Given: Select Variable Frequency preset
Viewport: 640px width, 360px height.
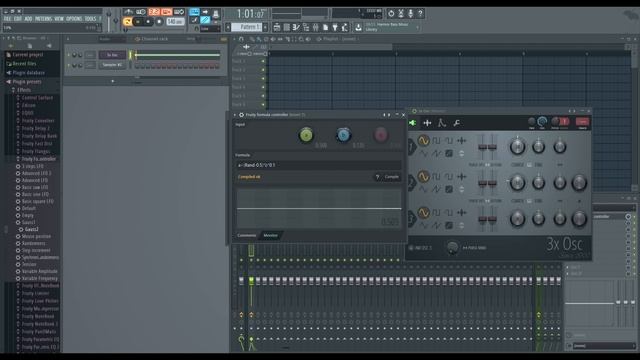Looking at the screenshot, I should coord(39,278).
